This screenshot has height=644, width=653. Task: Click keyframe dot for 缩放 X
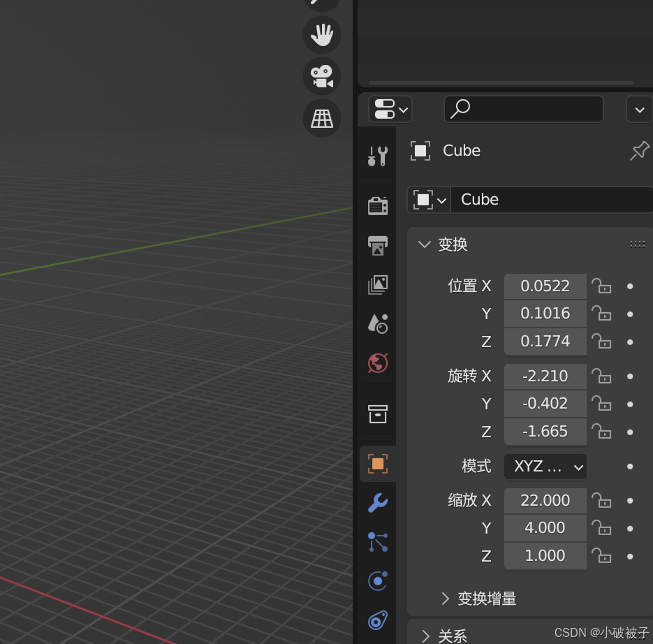pos(630,501)
